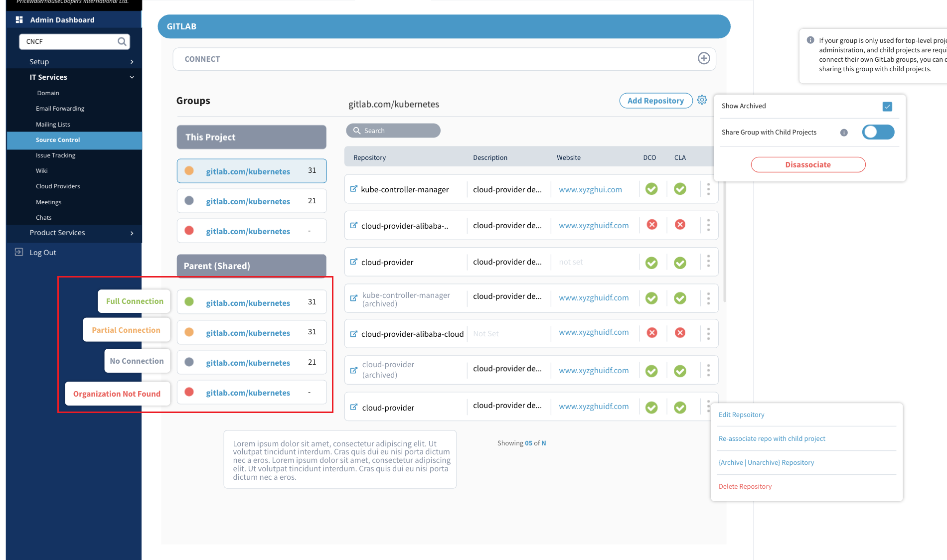947x560 pixels.
Task: Open external link icon for kube-controller-manager (archived)
Action: pyautogui.click(x=353, y=298)
